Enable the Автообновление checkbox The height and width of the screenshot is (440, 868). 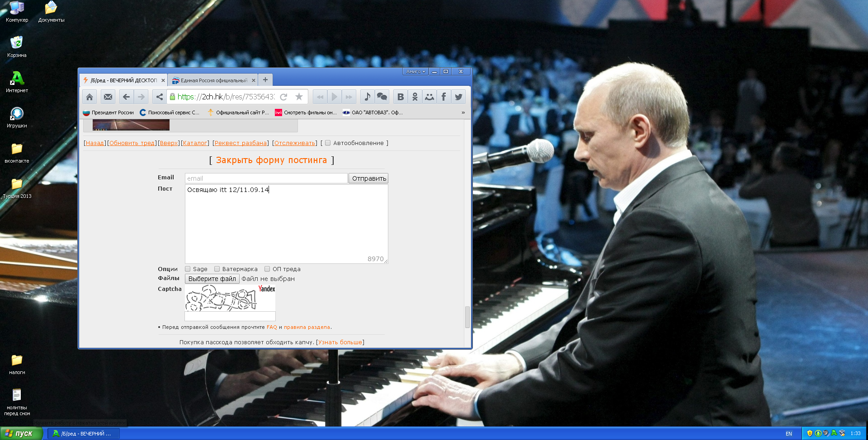click(x=328, y=143)
